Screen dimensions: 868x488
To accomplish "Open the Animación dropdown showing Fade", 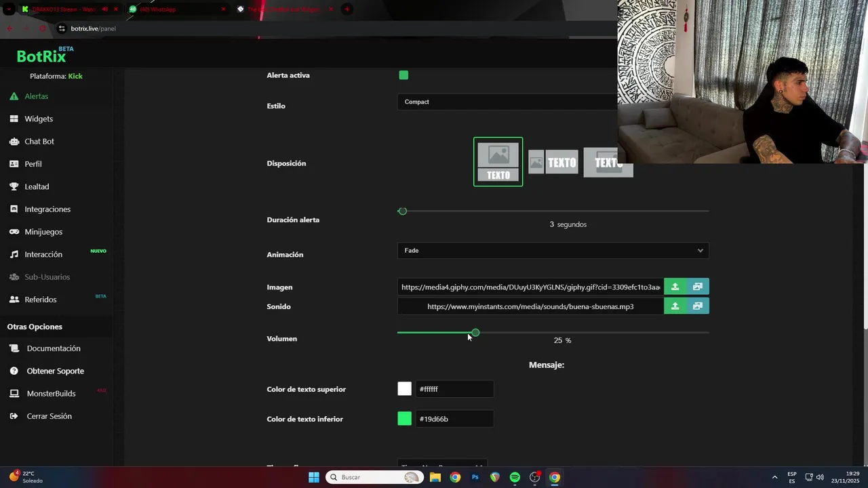I will 553,251.
